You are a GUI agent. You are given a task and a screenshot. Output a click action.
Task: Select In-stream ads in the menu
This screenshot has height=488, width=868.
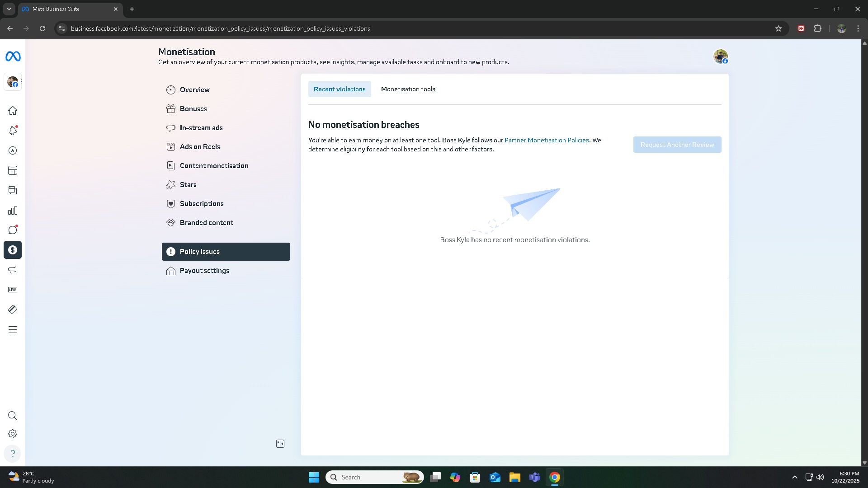click(201, 128)
